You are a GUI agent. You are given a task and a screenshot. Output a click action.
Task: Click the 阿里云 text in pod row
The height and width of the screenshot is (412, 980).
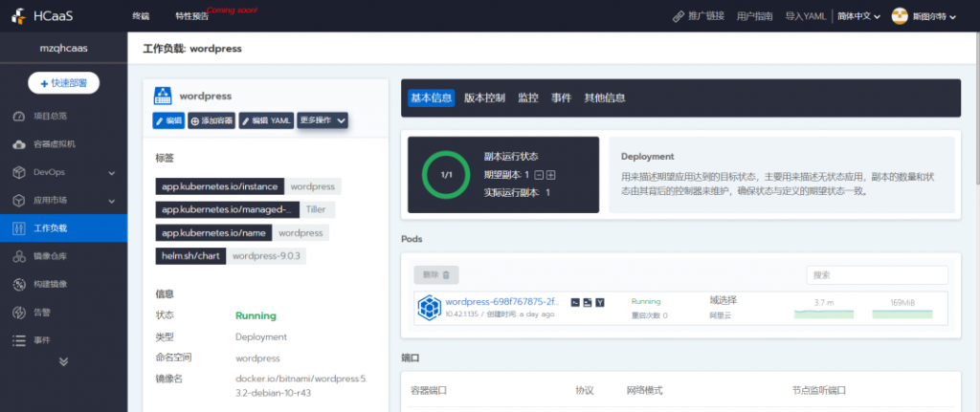(720, 315)
